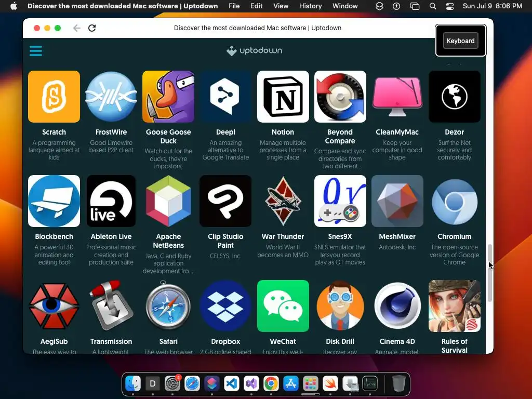Open Visual Studio Code from the Dock
The height and width of the screenshot is (399, 532).
pyautogui.click(x=232, y=384)
